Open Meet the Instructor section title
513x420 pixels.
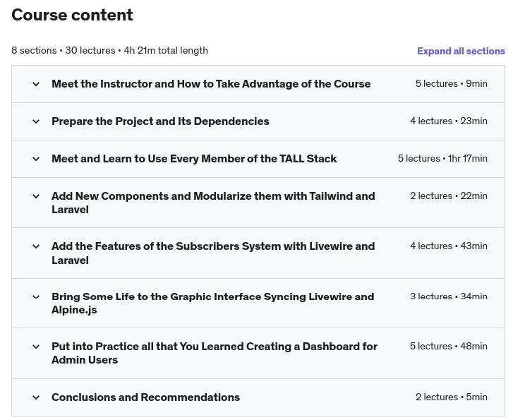[x=211, y=84]
